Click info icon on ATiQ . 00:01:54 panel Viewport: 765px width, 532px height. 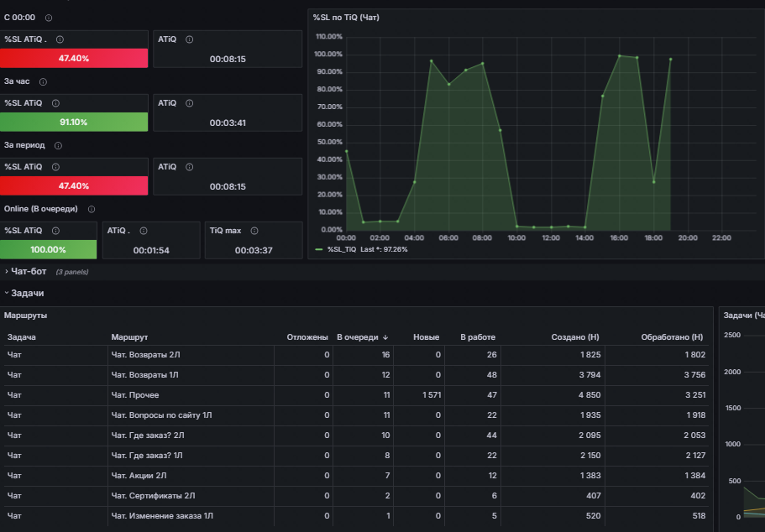click(144, 231)
